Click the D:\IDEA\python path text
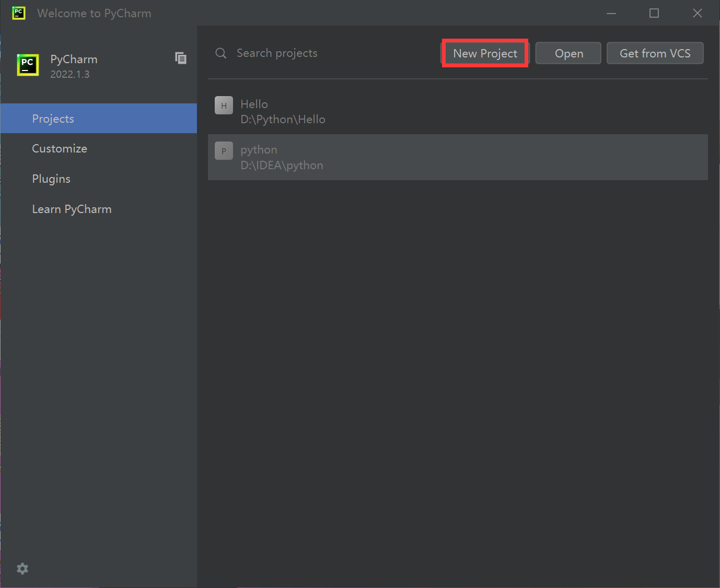This screenshot has height=588, width=720. (282, 166)
